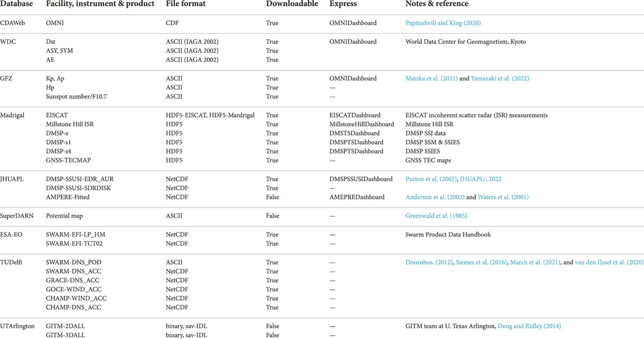644x339 pixels.
Task: Click the "File format" column header
Action: [x=186, y=4]
